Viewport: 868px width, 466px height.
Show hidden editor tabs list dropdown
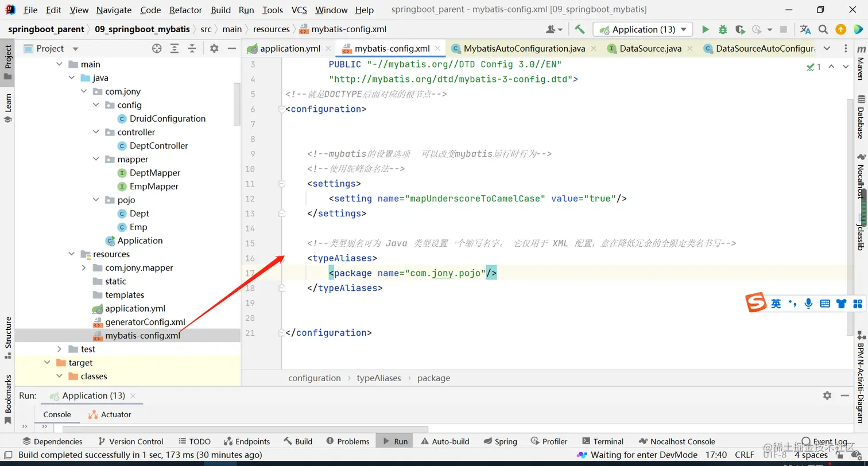(x=827, y=49)
